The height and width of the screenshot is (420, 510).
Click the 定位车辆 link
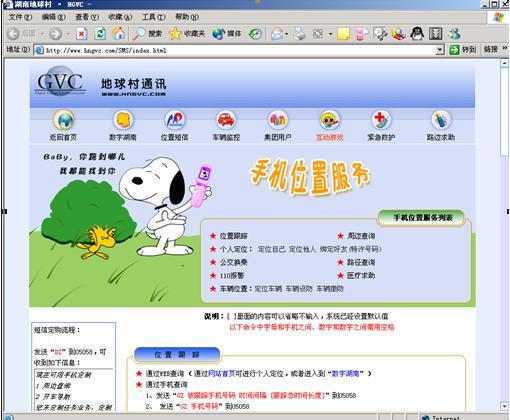pyautogui.click(x=268, y=289)
